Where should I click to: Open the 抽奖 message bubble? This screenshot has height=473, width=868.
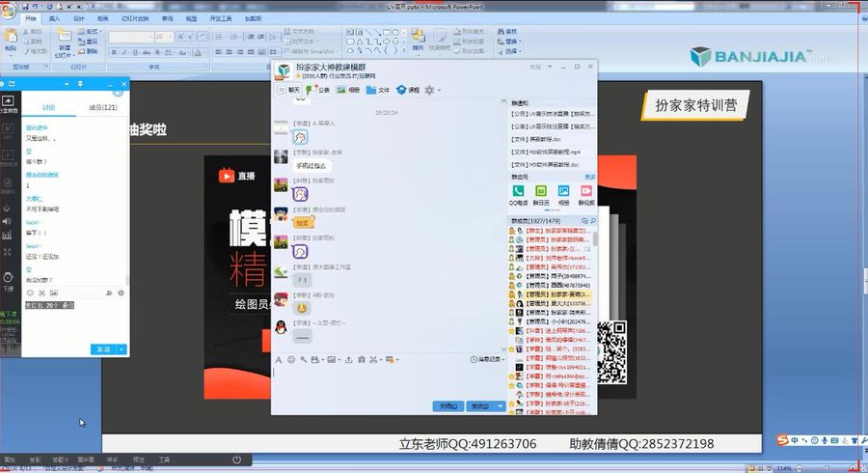[304, 222]
